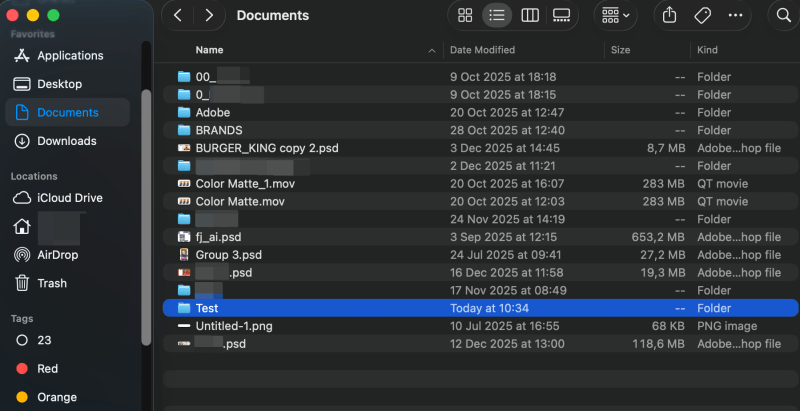This screenshot has height=411, width=800.
Task: Sort by the Kind column header
Action: tap(707, 50)
